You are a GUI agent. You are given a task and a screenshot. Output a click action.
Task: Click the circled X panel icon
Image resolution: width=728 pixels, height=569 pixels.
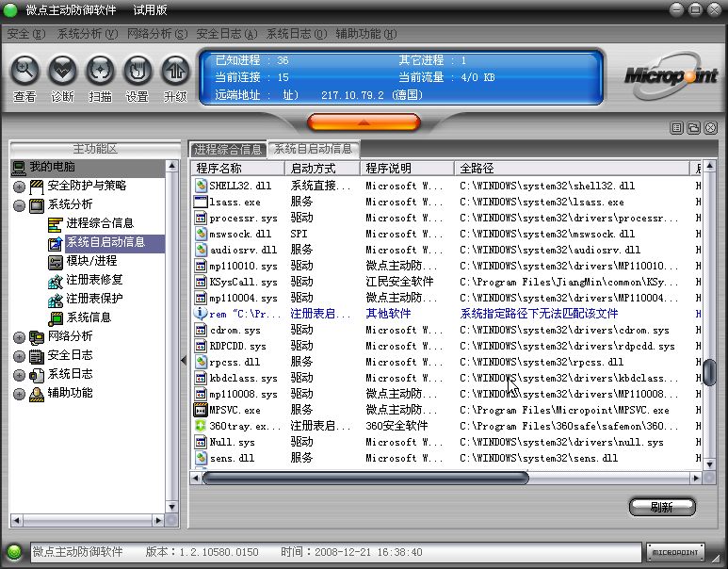tap(711, 128)
